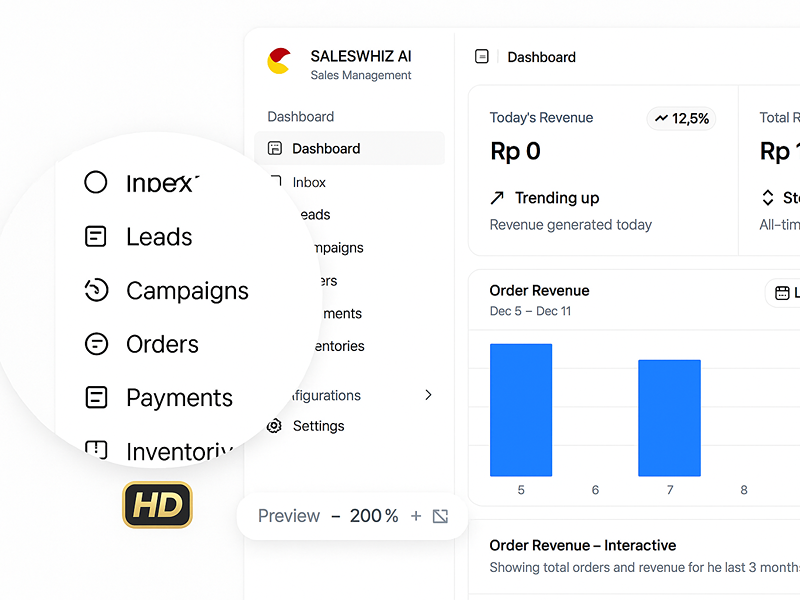Viewport: 800px width, 600px height.
Task: Open the calendar date range dropdown
Action: [785, 293]
